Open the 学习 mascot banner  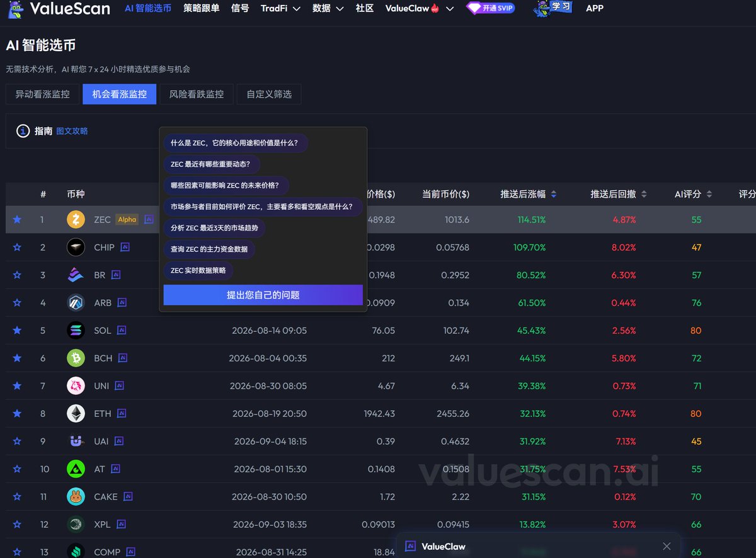[x=553, y=9]
